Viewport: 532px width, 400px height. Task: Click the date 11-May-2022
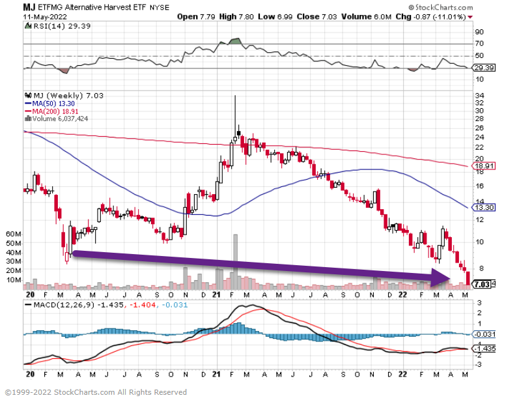coord(45,17)
